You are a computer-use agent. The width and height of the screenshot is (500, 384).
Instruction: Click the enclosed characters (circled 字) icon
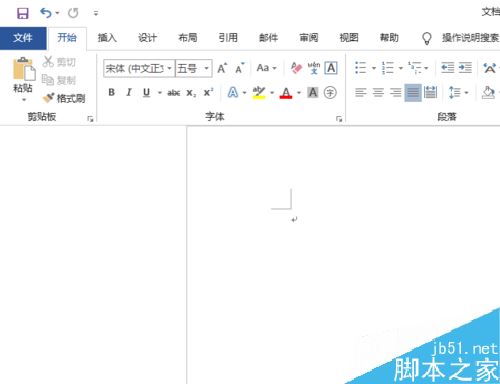pos(330,92)
